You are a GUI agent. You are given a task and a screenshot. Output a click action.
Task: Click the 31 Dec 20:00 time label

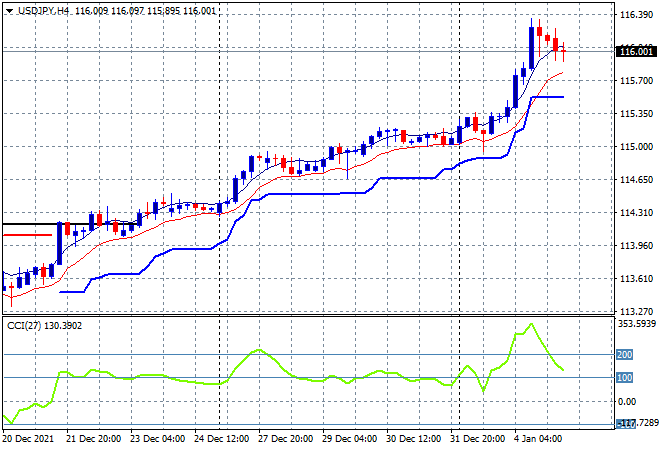477,439
